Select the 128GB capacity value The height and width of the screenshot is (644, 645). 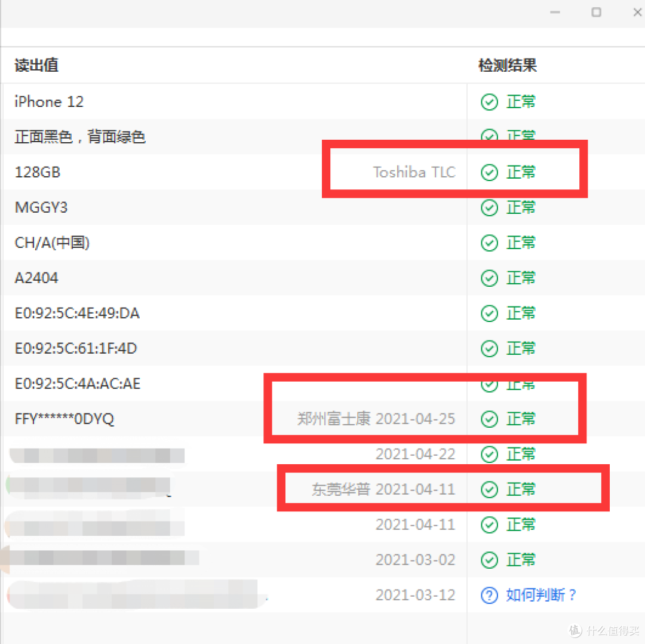(x=38, y=172)
